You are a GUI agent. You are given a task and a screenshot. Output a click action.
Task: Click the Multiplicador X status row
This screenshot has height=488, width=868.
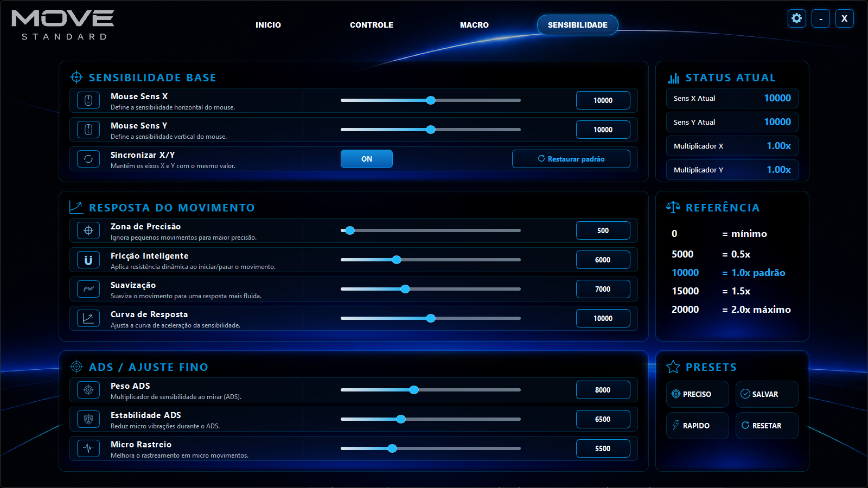tap(732, 146)
